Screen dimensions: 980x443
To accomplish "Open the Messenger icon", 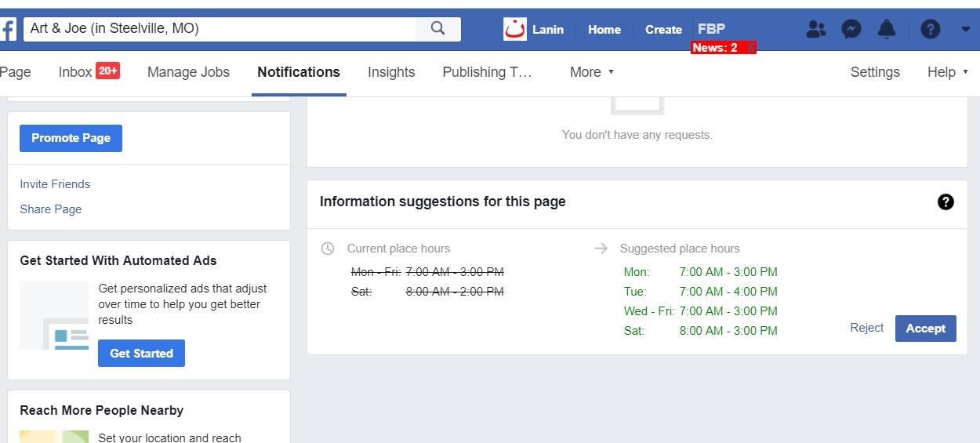I will 851,29.
